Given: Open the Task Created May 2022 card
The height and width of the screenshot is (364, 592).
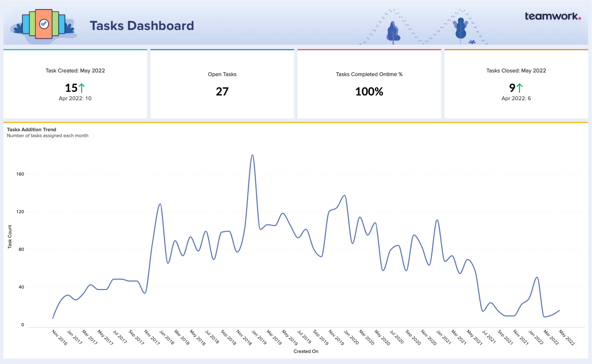Looking at the screenshot, I should pyautogui.click(x=75, y=70).
